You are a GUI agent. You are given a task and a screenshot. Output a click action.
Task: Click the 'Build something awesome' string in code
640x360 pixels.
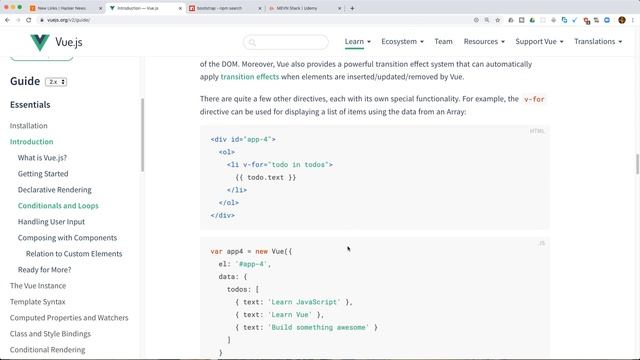(x=318, y=327)
